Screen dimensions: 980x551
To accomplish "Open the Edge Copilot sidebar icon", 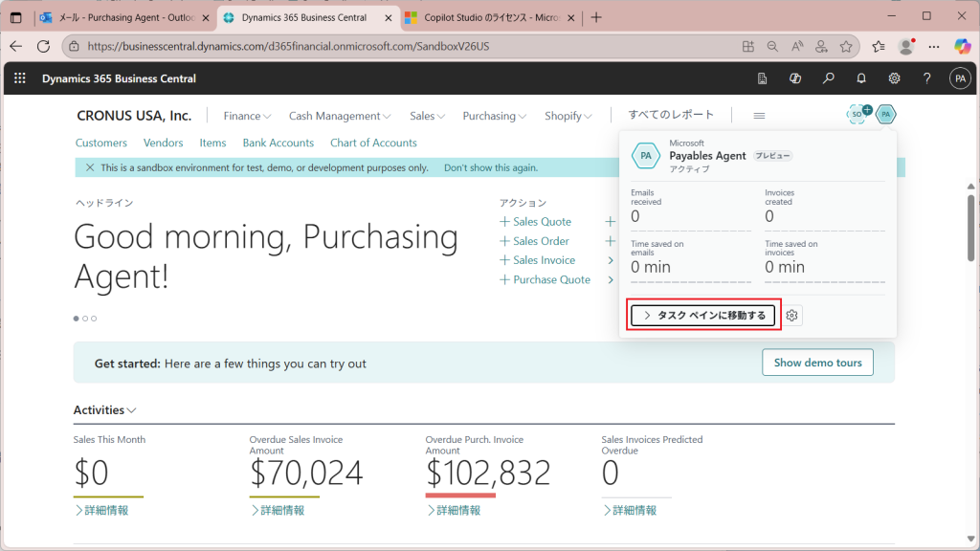I will click(963, 46).
